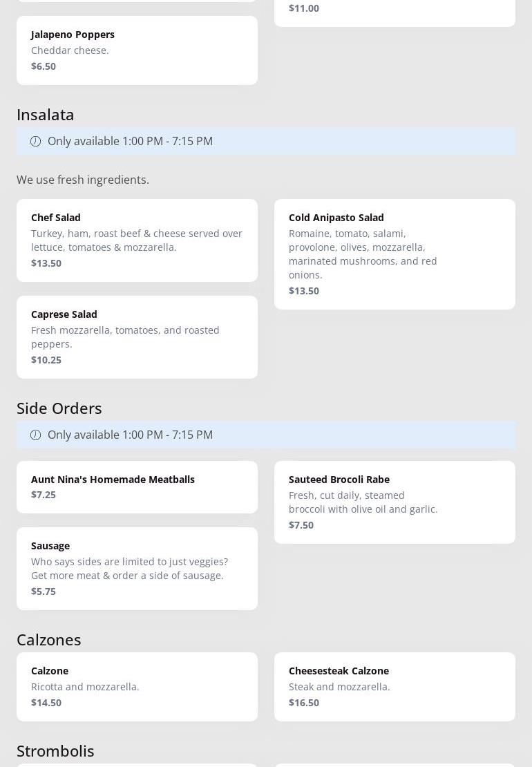Click the Insalata availability time notice
This screenshot has width=532, height=767.
[x=130, y=142]
